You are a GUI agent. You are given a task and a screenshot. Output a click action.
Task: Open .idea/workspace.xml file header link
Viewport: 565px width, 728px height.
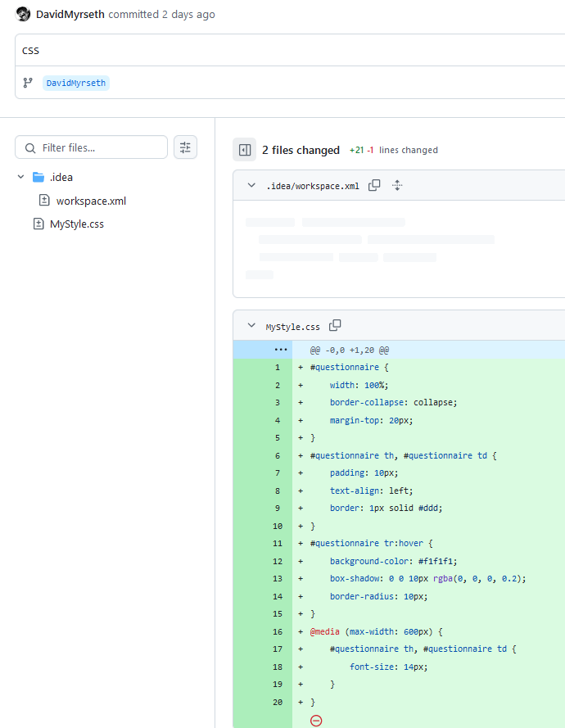pos(313,186)
